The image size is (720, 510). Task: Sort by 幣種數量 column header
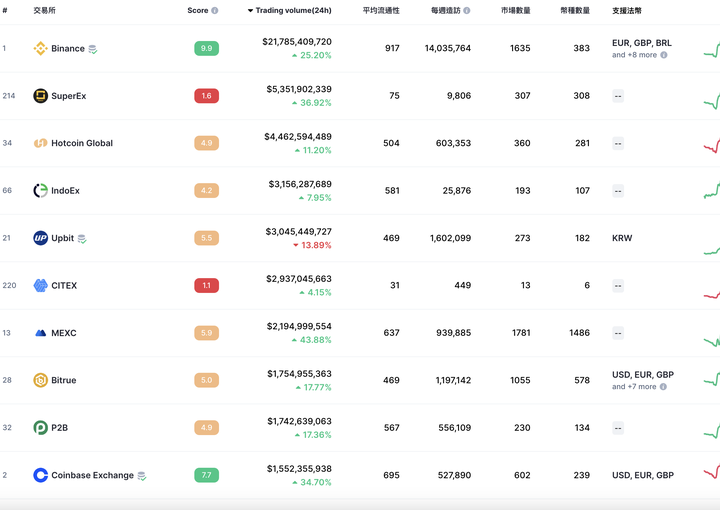pos(575,11)
